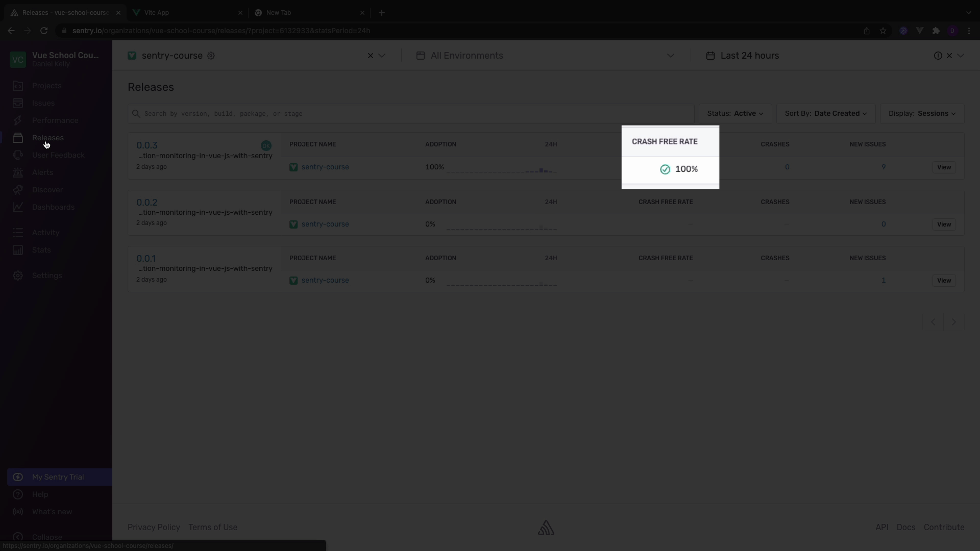Clear the sentry-course project filter
This screenshot has height=551, width=980.
point(371,56)
